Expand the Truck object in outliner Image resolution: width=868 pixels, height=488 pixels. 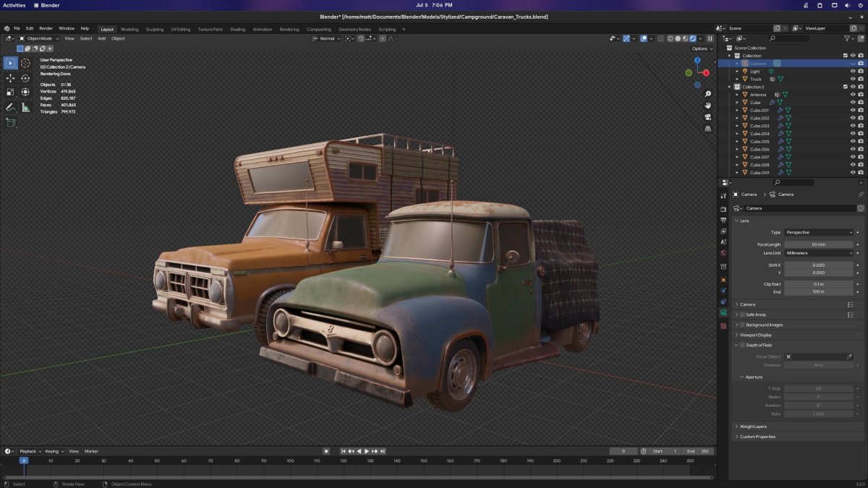[737, 79]
